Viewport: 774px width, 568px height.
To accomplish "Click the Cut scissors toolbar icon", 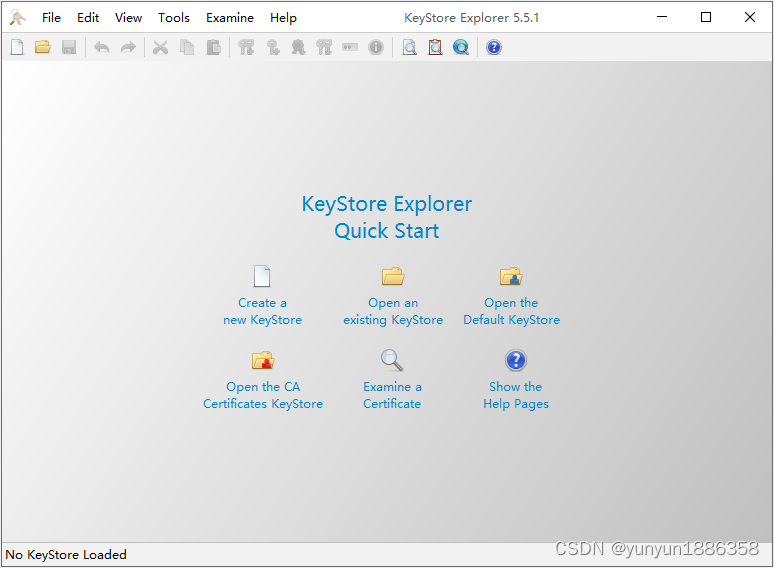I will pyautogui.click(x=160, y=47).
